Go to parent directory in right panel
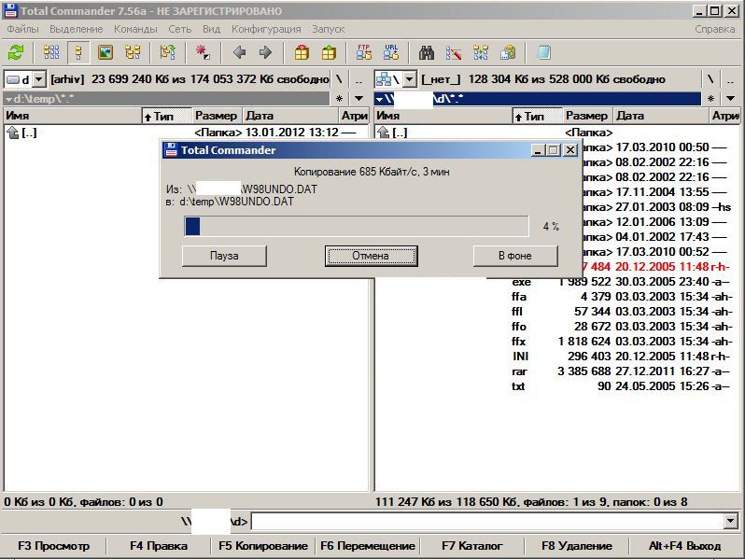 (x=730, y=79)
